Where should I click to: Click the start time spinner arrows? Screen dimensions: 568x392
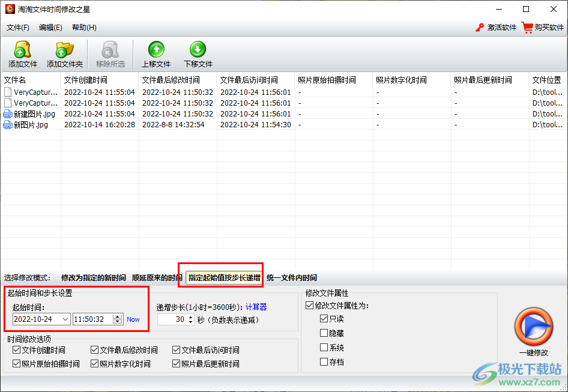point(117,319)
